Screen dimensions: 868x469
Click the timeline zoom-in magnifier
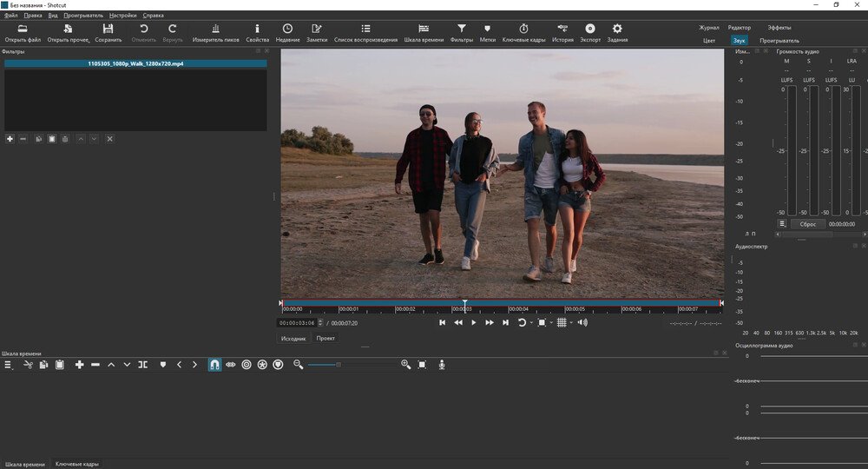point(405,365)
